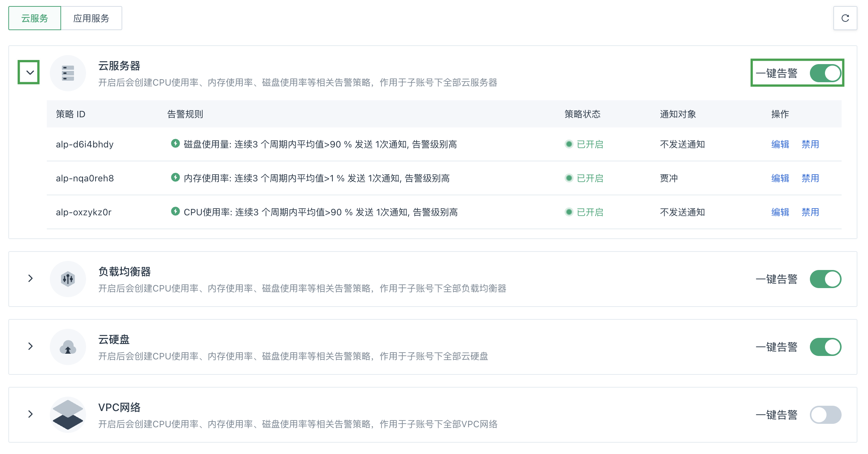Click the 负载均衡器 section title

(125, 271)
